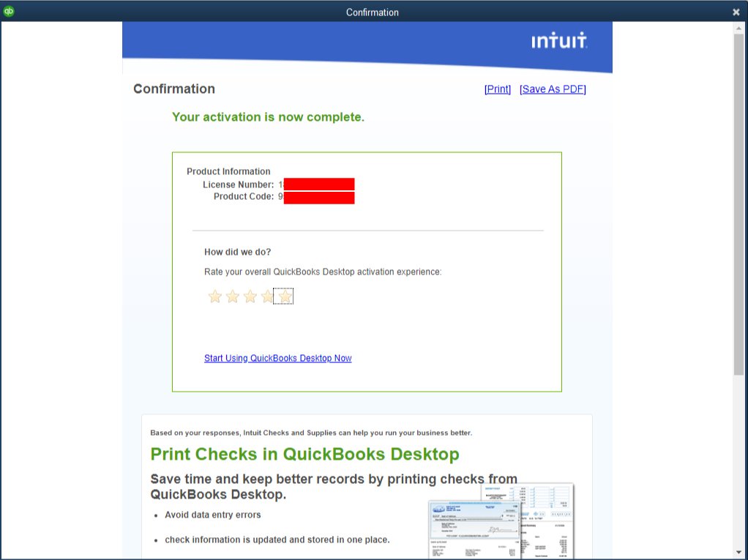The width and height of the screenshot is (748, 560).
Task: Click the 'License Number:' label
Action: click(239, 184)
